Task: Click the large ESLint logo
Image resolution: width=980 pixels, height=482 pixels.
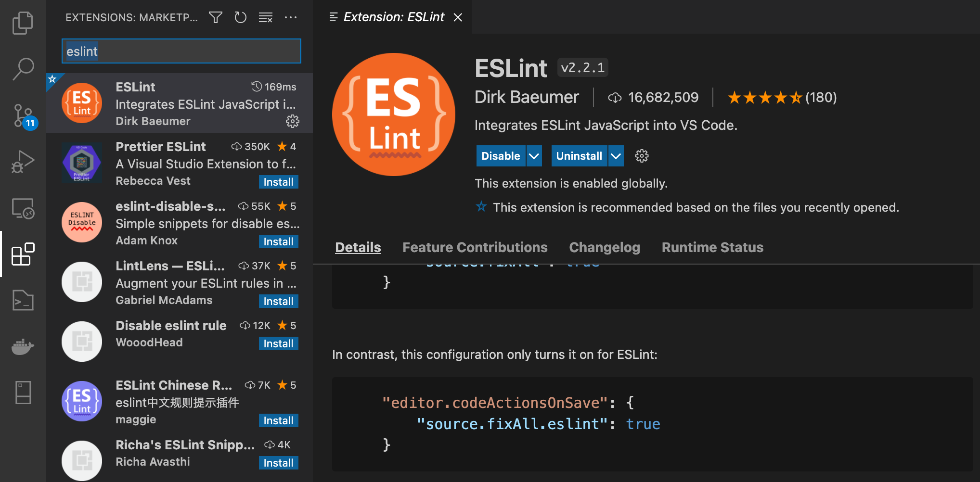Action: pyautogui.click(x=394, y=114)
